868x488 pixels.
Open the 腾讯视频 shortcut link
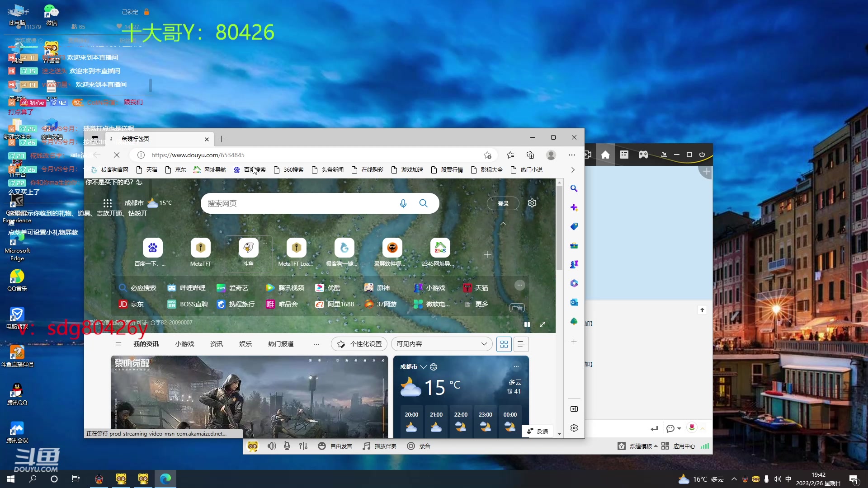point(285,288)
